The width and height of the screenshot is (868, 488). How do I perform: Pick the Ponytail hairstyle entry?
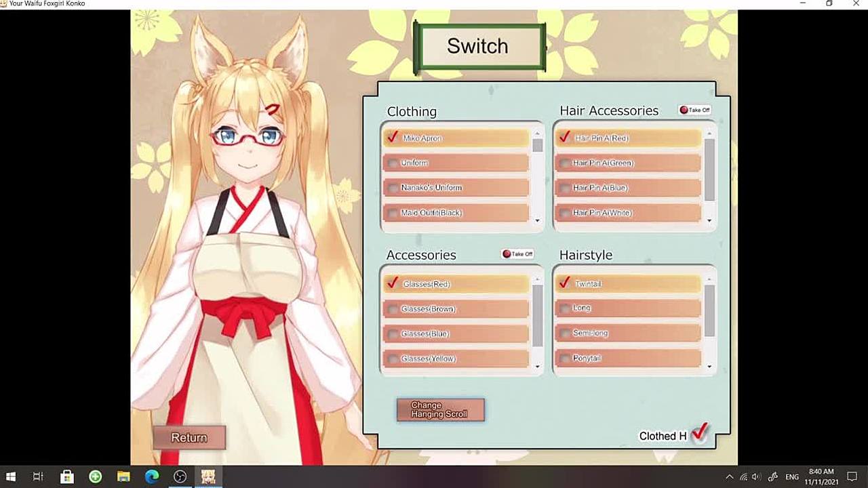pyautogui.click(x=628, y=358)
